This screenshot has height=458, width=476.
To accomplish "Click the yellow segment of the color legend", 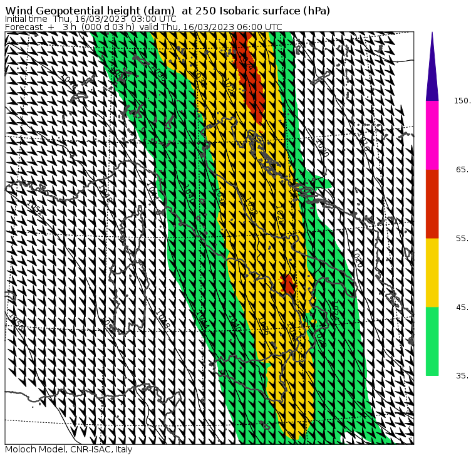I will 432,273.
